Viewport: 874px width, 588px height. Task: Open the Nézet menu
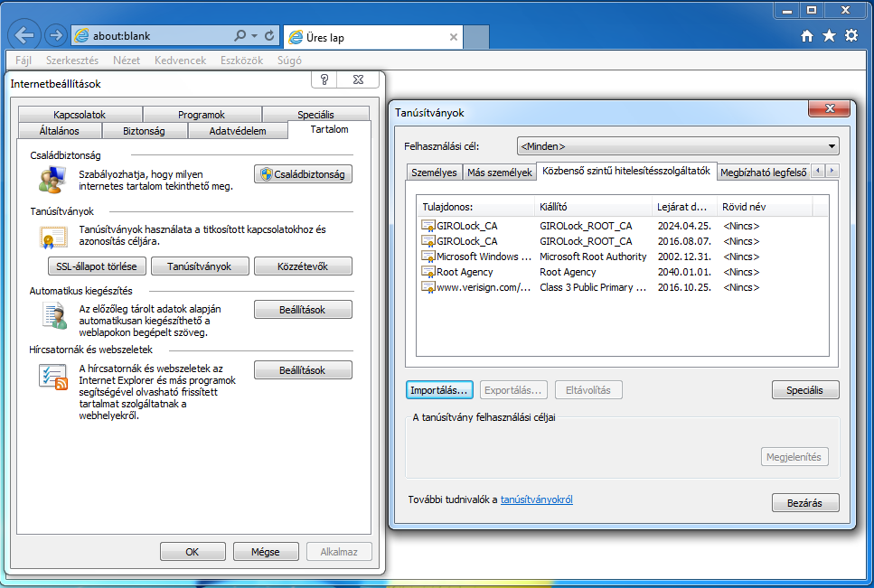point(126,61)
